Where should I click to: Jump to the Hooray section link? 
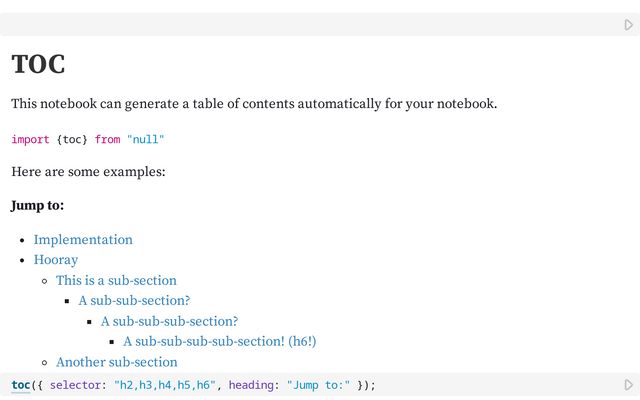pos(56,260)
